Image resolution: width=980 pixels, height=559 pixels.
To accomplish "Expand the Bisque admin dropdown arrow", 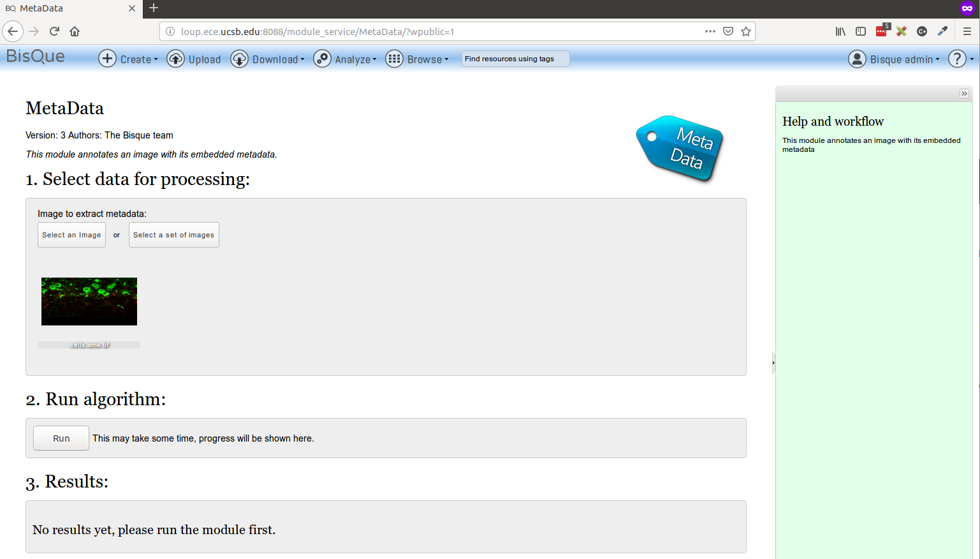I will [937, 59].
